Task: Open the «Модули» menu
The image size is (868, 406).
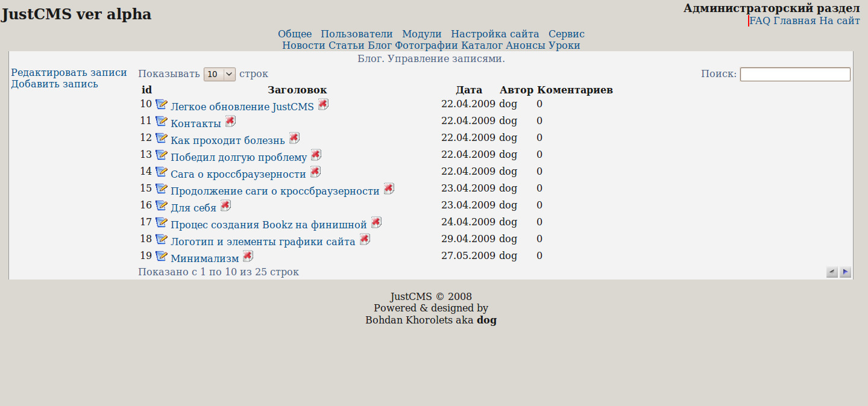Action: point(421,34)
